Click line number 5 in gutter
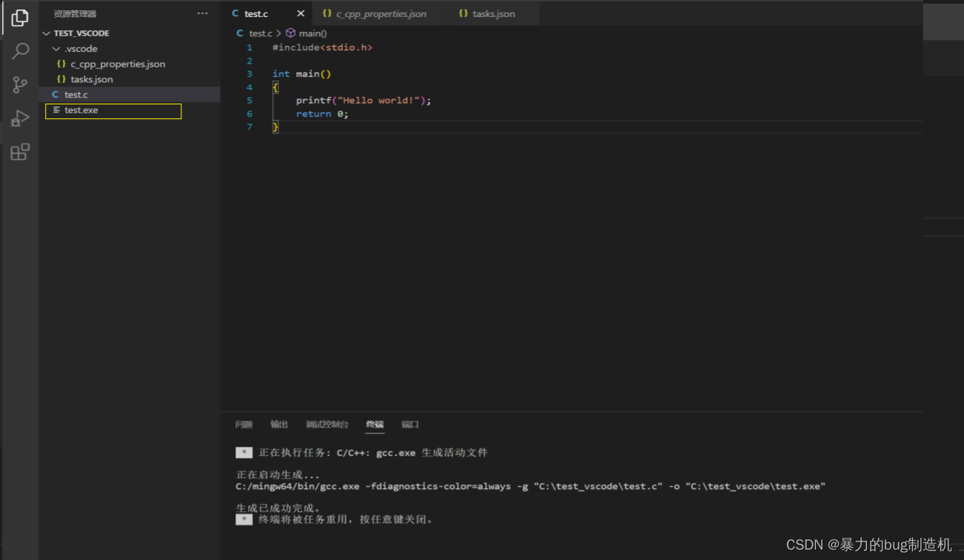Viewport: 964px width, 560px height. 250,101
